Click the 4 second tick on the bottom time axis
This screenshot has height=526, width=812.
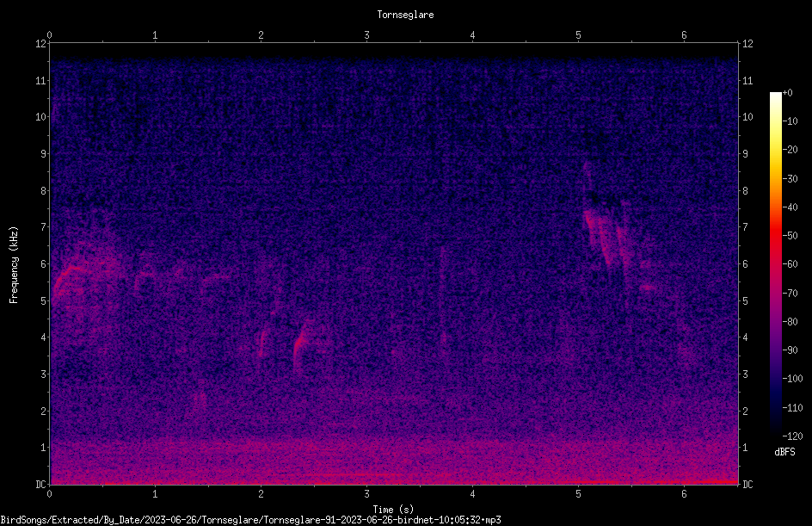472,494
